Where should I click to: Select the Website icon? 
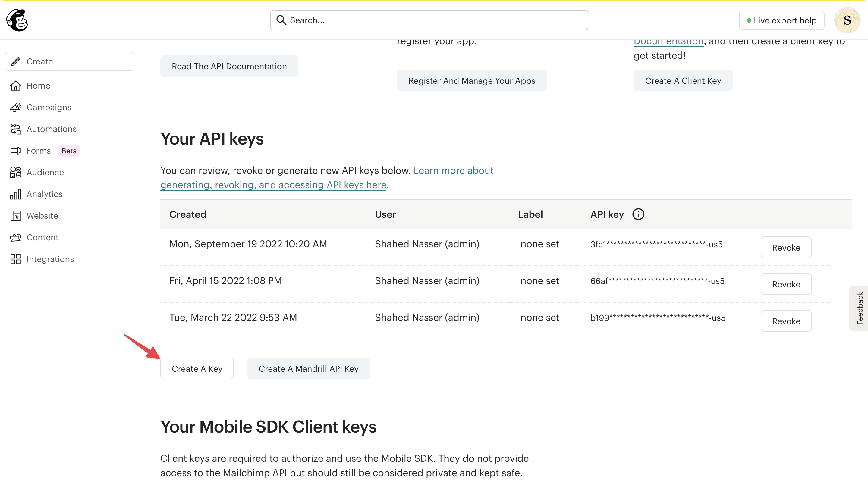15,216
